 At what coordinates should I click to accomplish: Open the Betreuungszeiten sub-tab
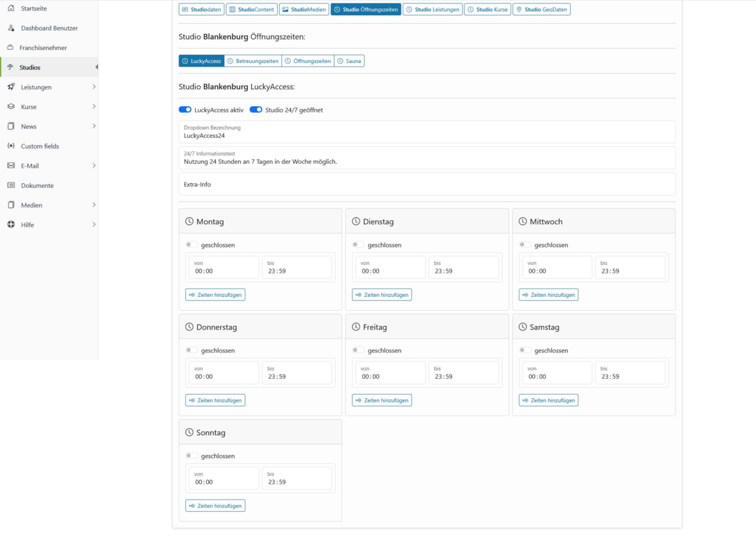pyautogui.click(x=253, y=61)
